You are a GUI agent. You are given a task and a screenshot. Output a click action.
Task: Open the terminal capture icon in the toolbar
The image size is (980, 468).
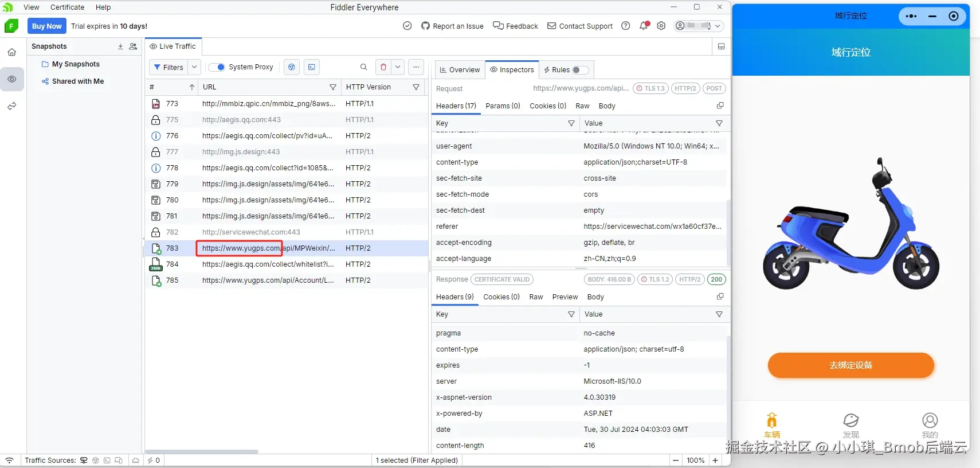[x=311, y=67]
